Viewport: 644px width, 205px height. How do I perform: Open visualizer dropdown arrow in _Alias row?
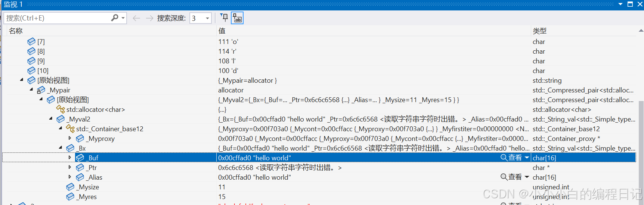click(x=527, y=177)
